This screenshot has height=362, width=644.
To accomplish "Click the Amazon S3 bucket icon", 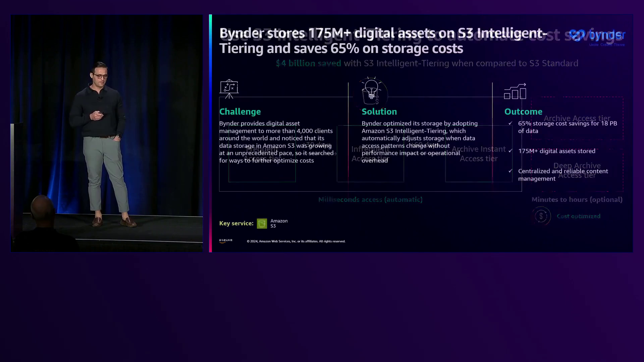I will (x=262, y=224).
